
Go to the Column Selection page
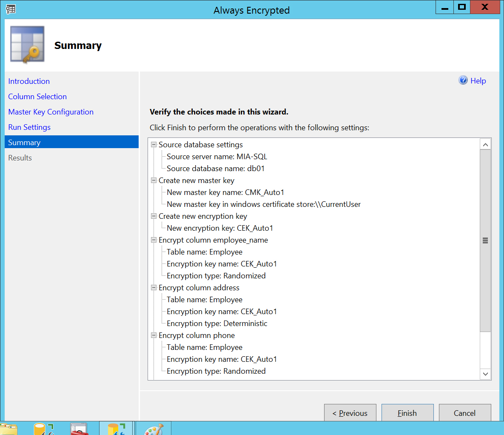tap(37, 97)
